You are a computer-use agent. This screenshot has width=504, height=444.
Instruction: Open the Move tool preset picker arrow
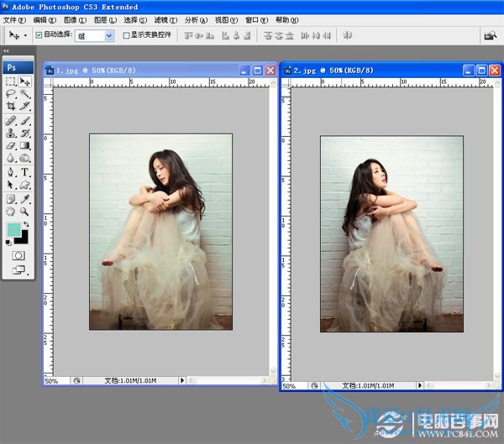pyautogui.click(x=26, y=35)
